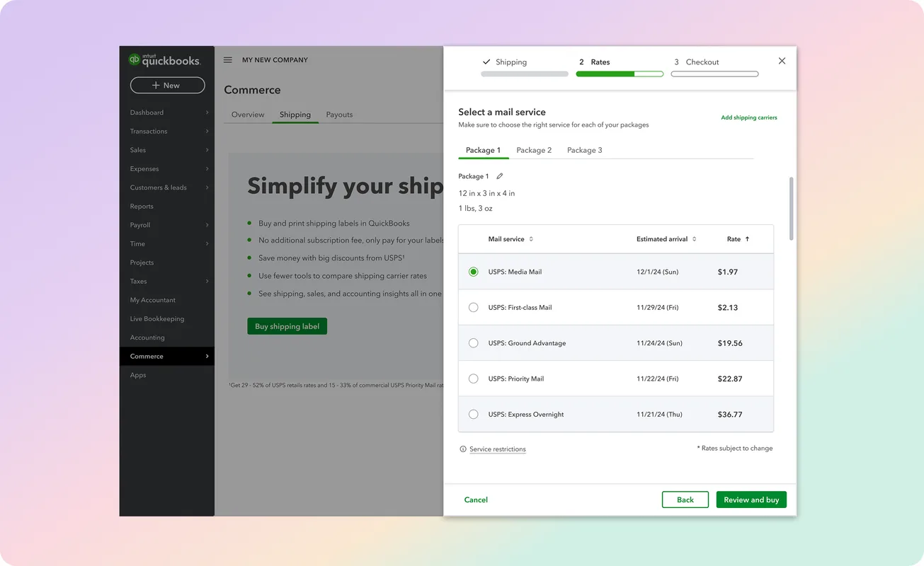924x566 pixels.
Task: Click the Shipping step label with checkmark
Action: click(x=505, y=62)
